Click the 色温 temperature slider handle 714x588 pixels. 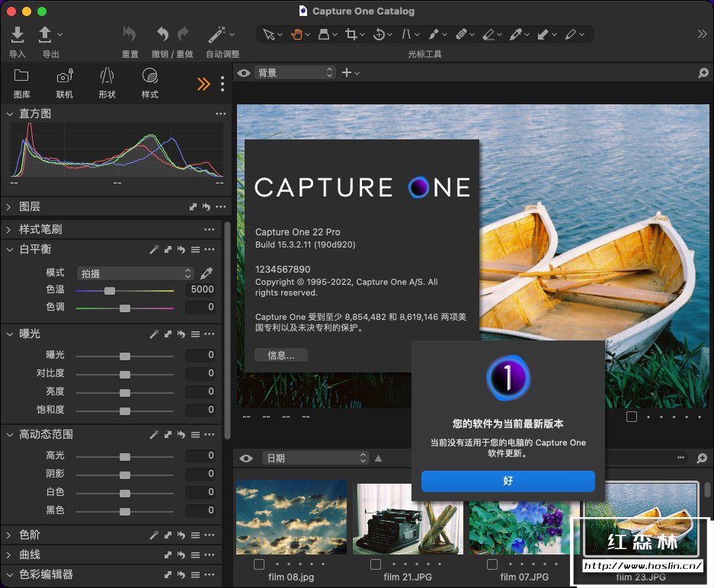point(110,290)
